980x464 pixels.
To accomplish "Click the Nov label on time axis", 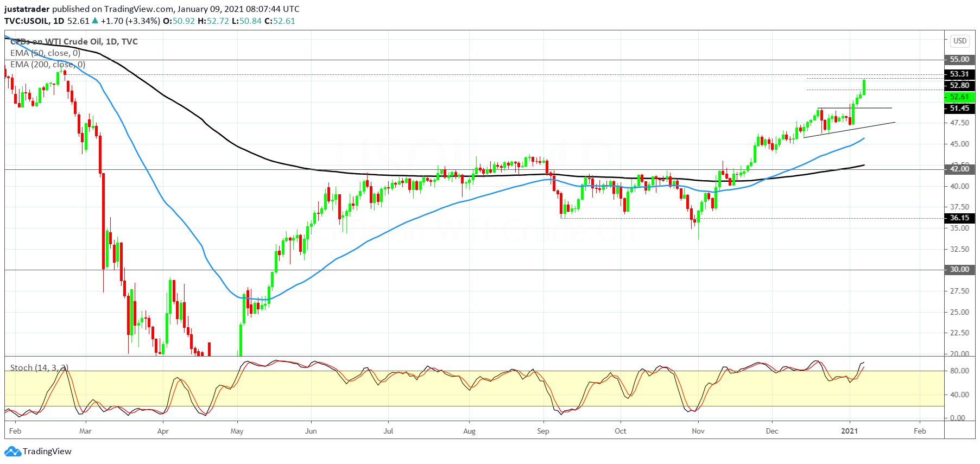I will pyautogui.click(x=698, y=431).
